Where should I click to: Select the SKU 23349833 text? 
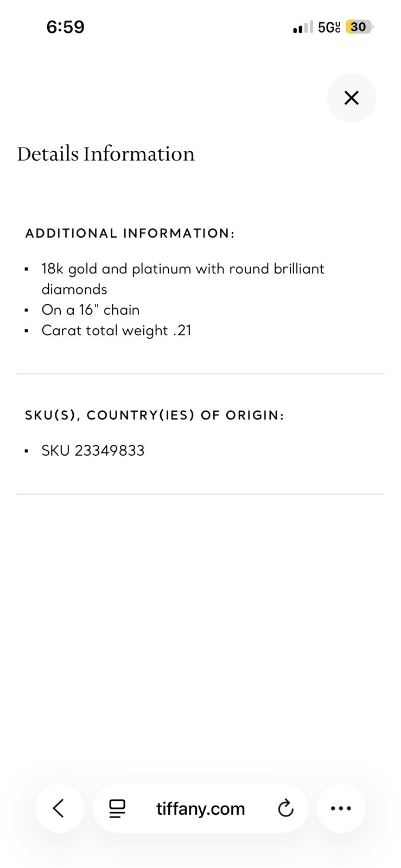point(93,450)
